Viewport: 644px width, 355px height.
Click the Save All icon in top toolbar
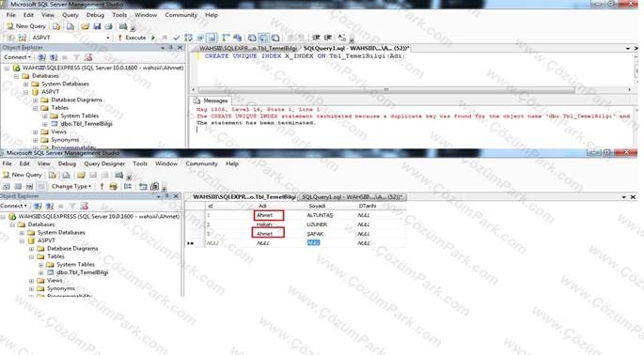tap(108, 26)
